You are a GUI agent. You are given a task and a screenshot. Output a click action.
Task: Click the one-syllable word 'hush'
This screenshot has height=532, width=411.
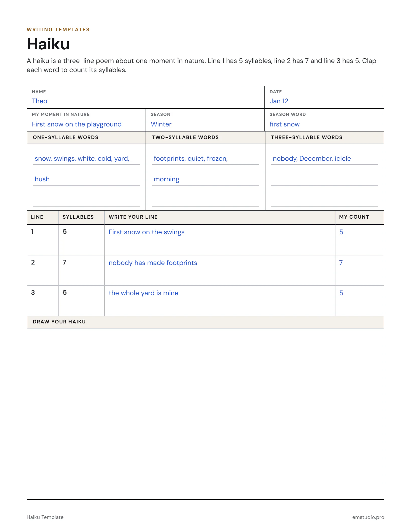[x=42, y=179]
